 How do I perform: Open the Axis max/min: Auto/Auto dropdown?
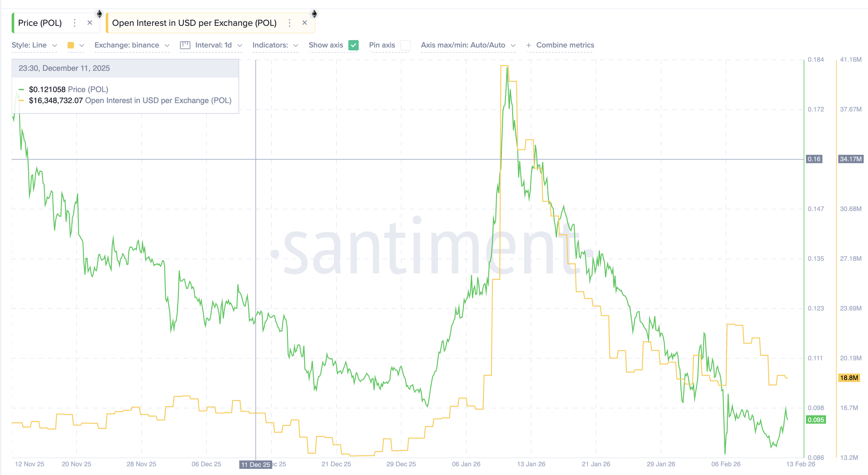pyautogui.click(x=468, y=45)
